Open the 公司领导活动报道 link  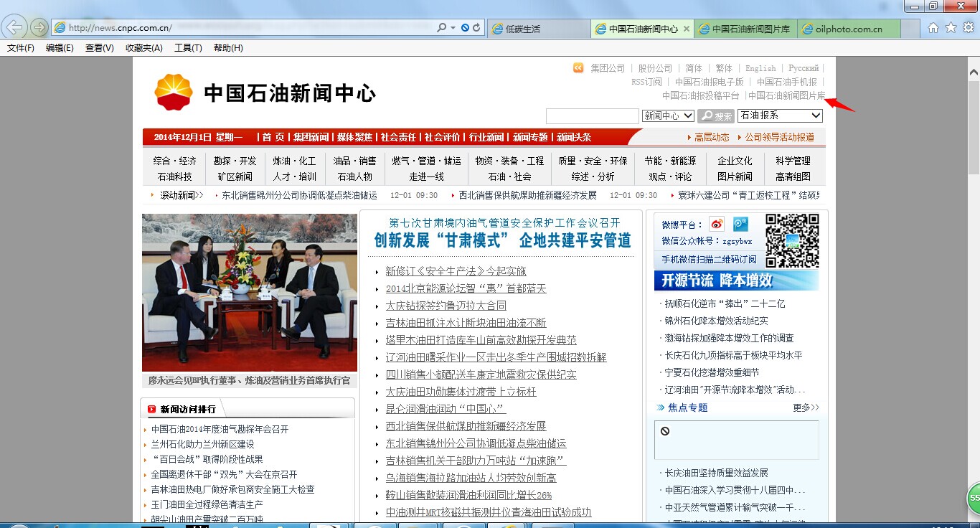tap(779, 137)
